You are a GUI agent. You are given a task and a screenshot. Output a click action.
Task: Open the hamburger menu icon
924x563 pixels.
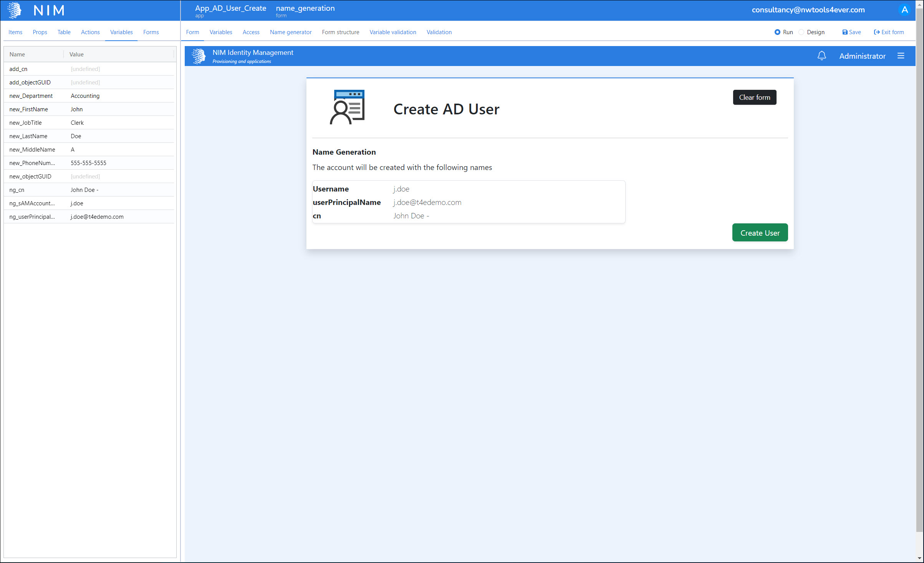(901, 56)
